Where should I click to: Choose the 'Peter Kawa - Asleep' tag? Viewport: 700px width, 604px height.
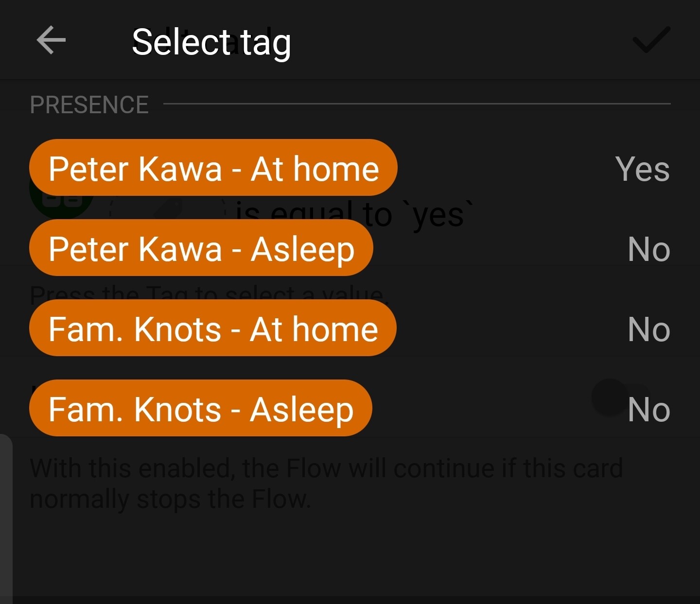coord(201,248)
